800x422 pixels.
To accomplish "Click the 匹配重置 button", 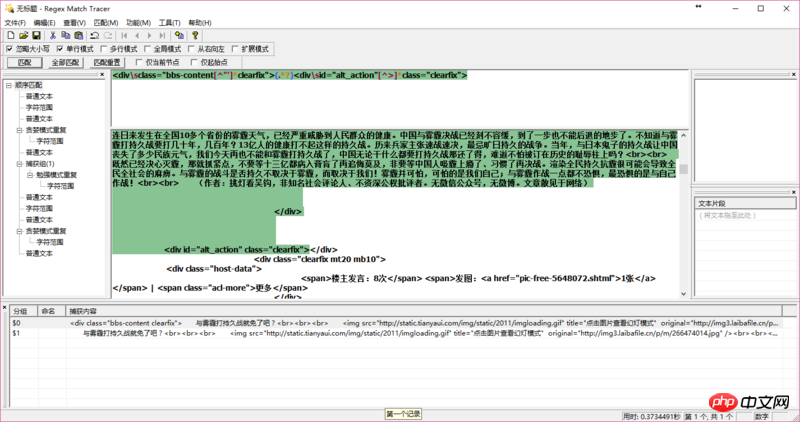I will [107, 62].
